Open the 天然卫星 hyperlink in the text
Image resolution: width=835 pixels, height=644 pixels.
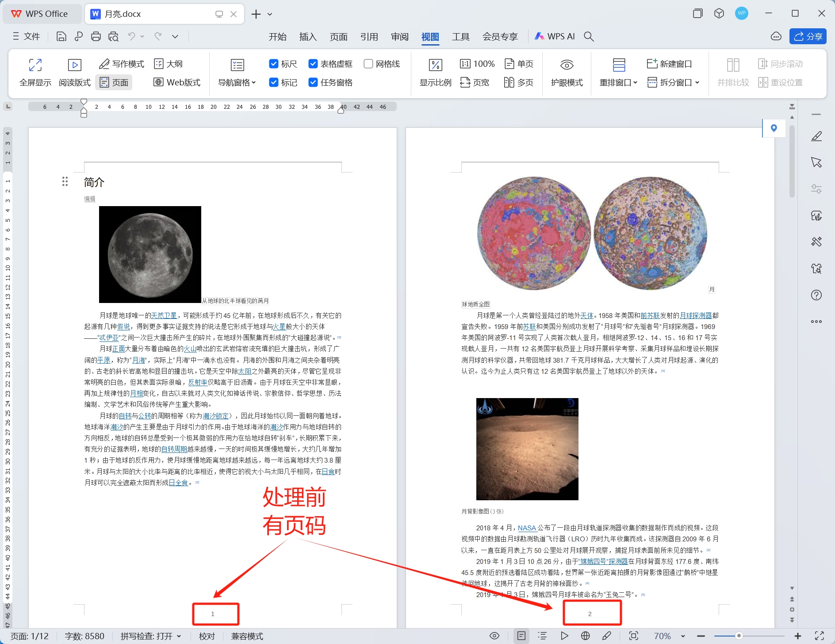[164, 315]
